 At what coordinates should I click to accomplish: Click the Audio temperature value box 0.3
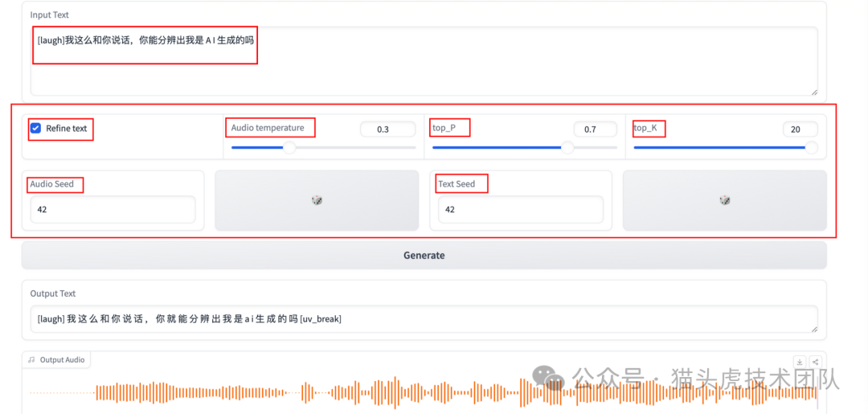coord(387,129)
